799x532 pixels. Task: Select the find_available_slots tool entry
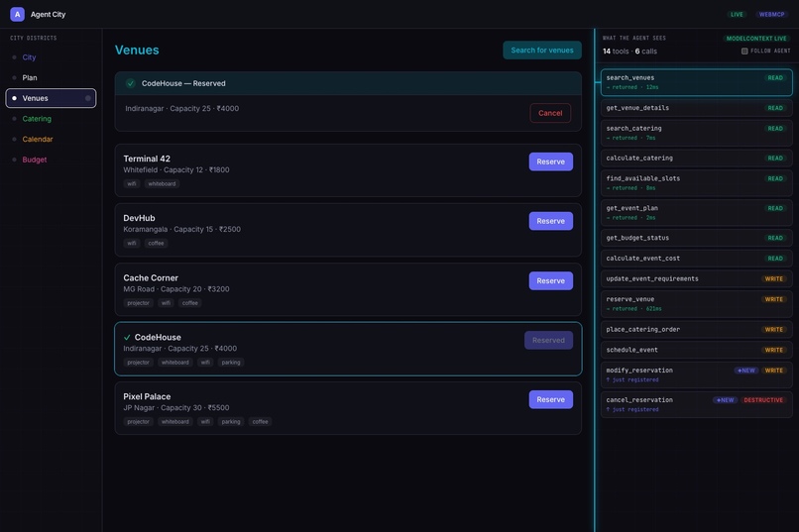(x=696, y=182)
